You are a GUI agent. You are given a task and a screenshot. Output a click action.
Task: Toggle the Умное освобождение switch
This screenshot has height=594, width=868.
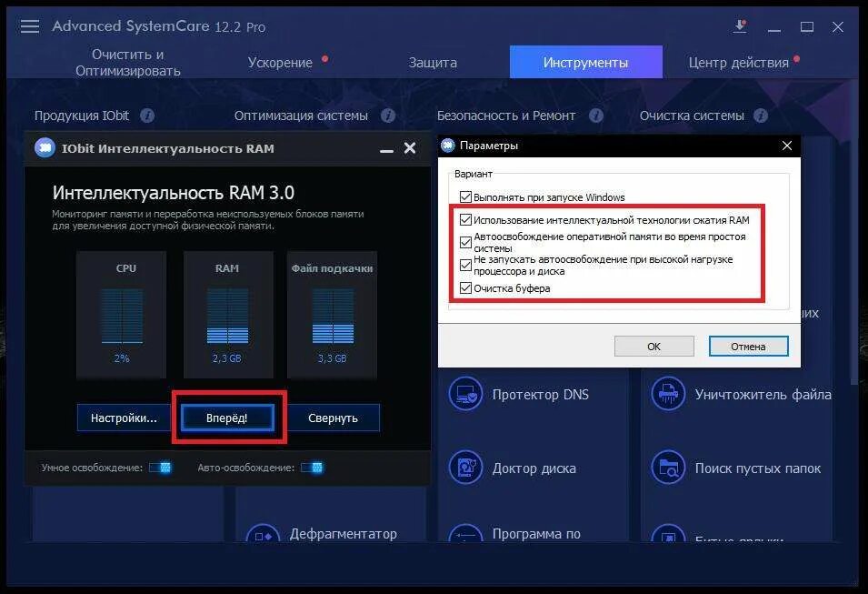point(160,468)
